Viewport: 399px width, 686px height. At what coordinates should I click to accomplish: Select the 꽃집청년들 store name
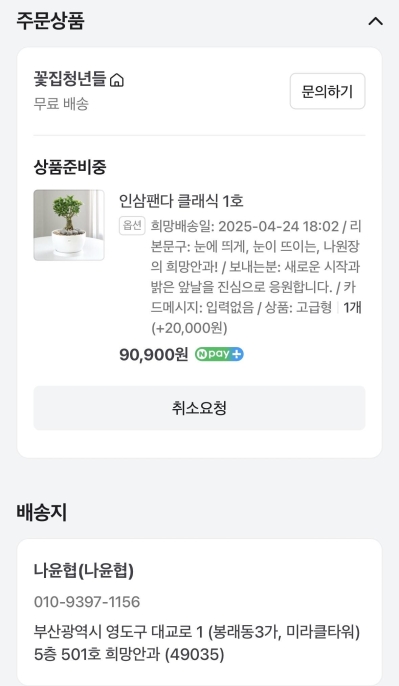[x=70, y=79]
